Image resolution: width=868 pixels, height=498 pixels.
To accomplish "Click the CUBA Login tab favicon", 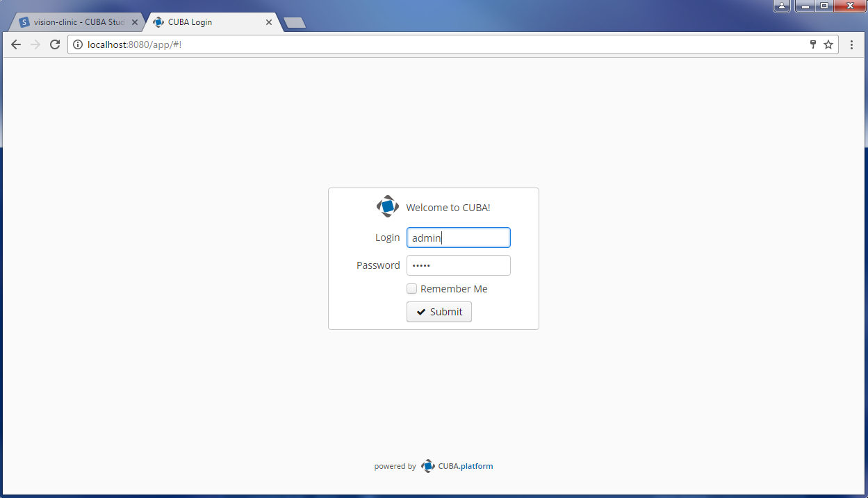I will tap(158, 22).
